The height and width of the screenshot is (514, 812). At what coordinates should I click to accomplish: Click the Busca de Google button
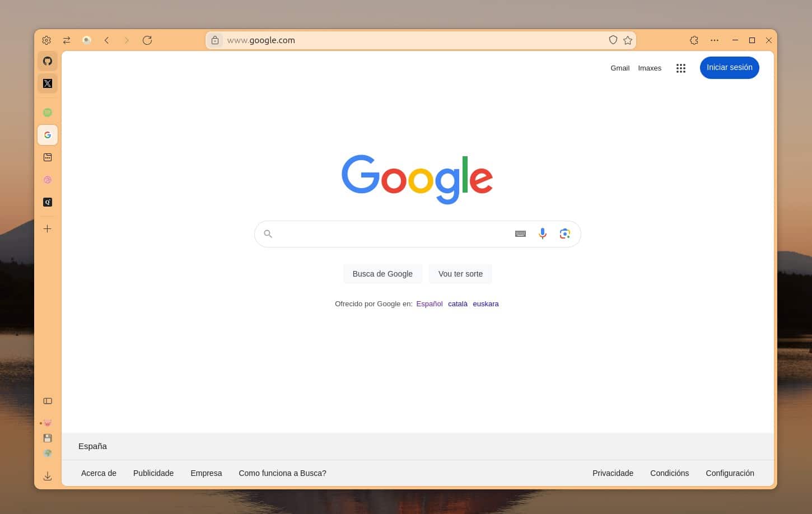pos(382,274)
